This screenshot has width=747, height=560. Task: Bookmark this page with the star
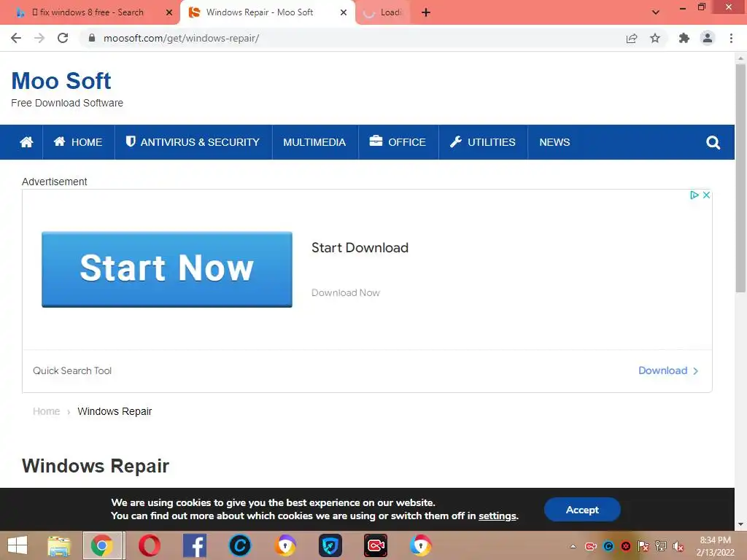pos(655,38)
